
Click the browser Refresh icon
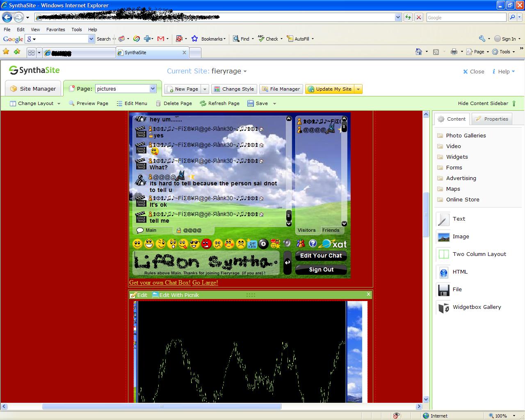click(408, 17)
